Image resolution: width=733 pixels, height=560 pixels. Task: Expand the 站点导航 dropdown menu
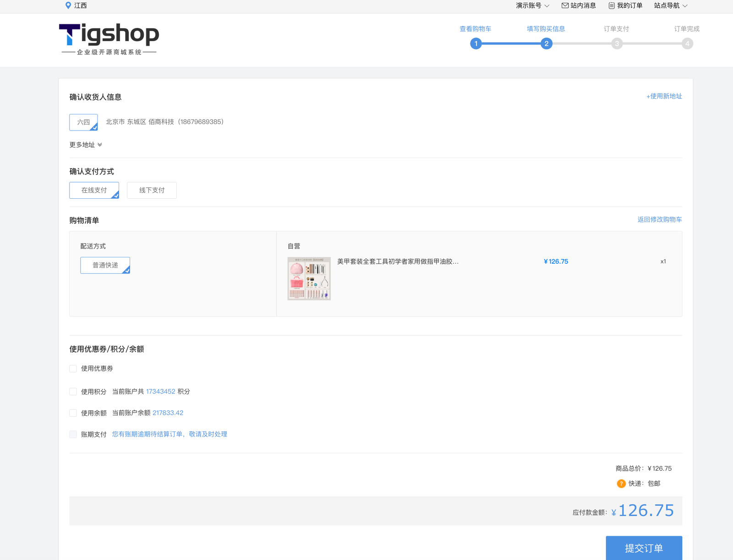point(671,5)
